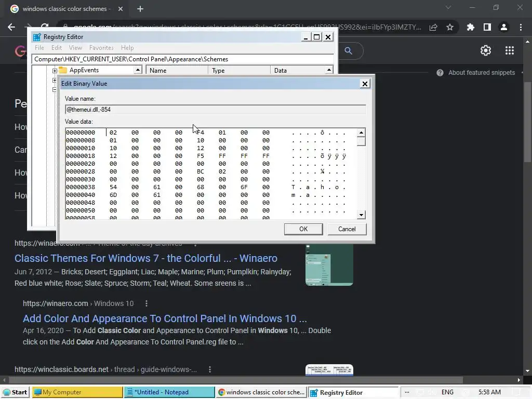Open View menu in Registry Editor
532x399 pixels.
coord(75,48)
